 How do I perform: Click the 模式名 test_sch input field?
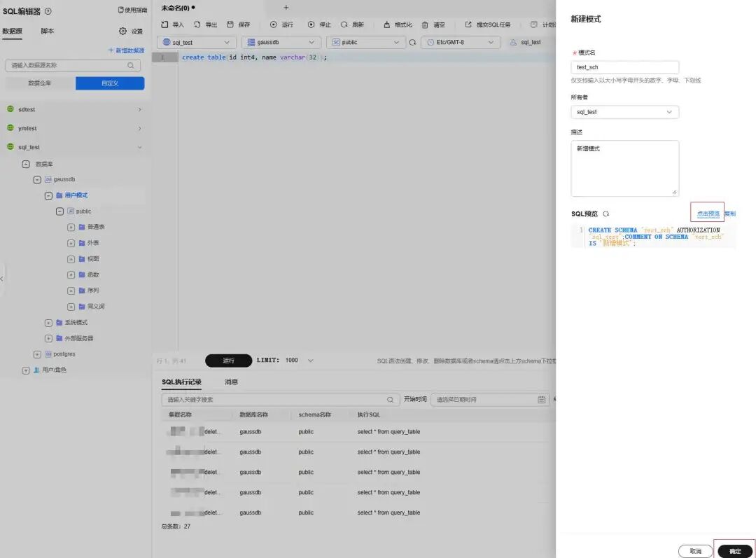[625, 67]
